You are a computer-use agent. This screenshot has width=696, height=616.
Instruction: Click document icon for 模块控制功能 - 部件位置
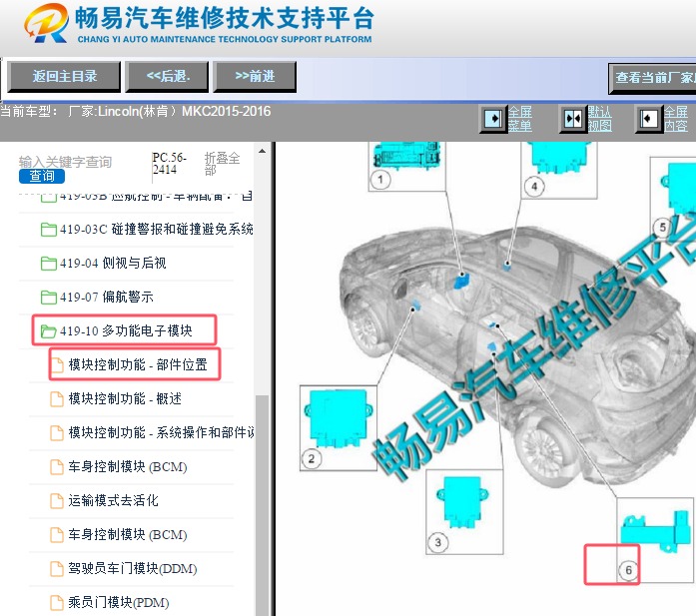57,364
